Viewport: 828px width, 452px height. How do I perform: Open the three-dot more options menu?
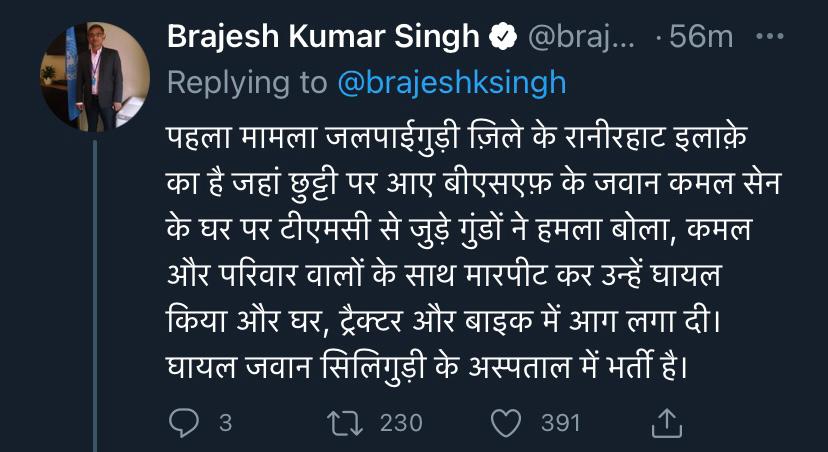(x=768, y=37)
